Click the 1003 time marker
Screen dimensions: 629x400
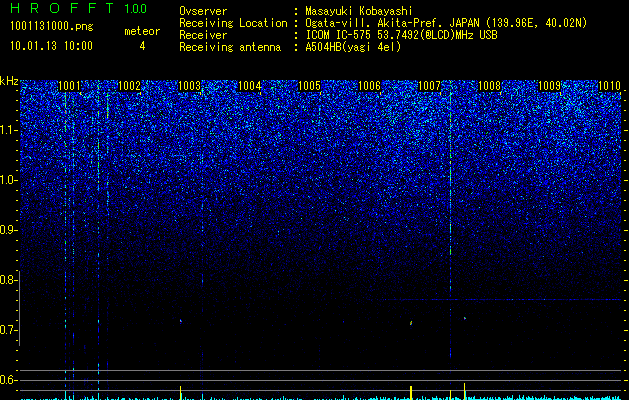click(x=189, y=85)
